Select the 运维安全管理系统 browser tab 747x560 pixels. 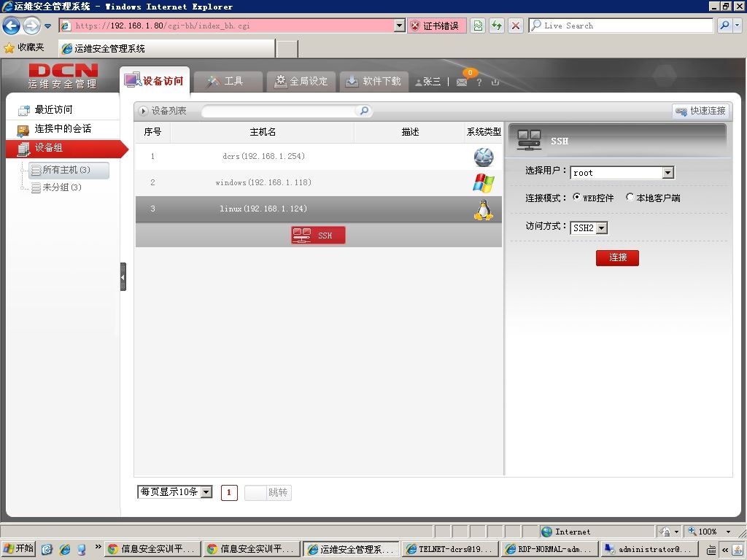click(167, 49)
